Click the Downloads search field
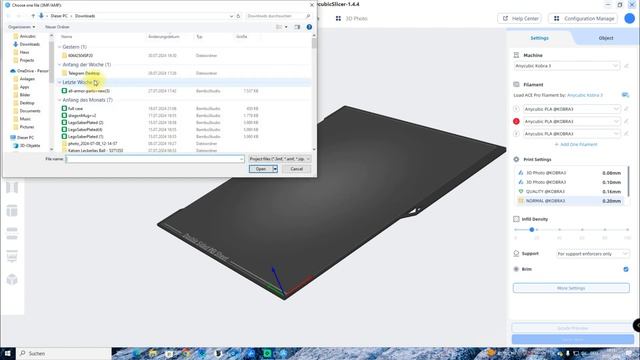 279,16
